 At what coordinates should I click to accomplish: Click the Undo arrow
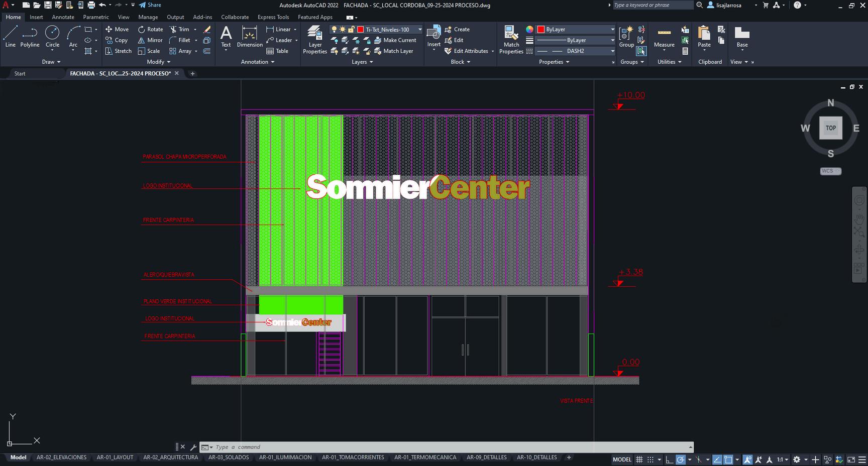pos(102,5)
